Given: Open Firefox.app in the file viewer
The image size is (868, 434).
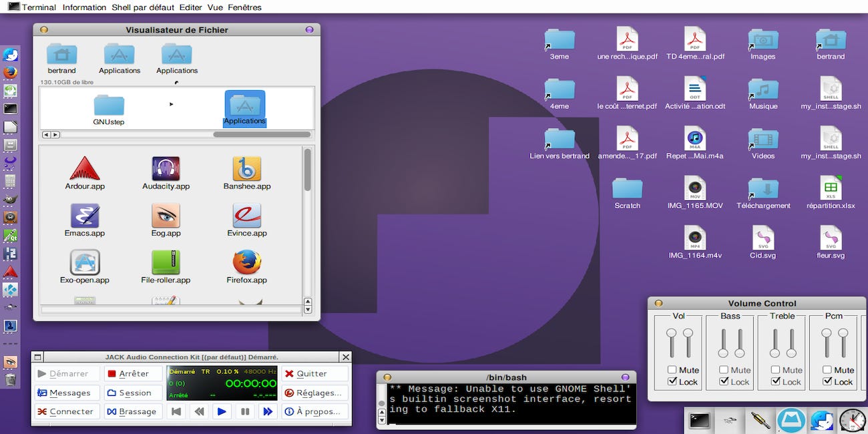Looking at the screenshot, I should pos(246,265).
